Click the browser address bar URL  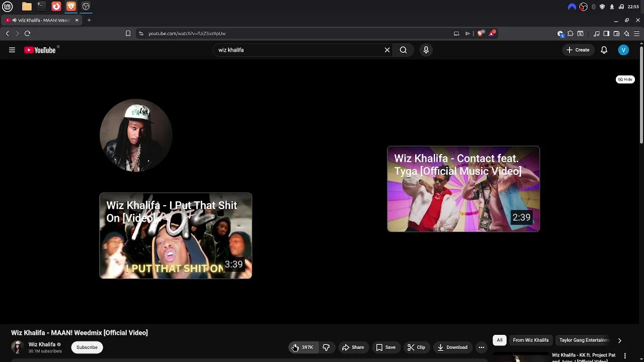click(187, 34)
